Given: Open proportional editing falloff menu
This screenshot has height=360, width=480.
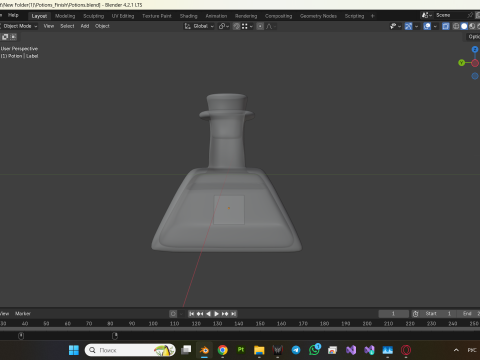Looking at the screenshot, I should click(x=270, y=26).
